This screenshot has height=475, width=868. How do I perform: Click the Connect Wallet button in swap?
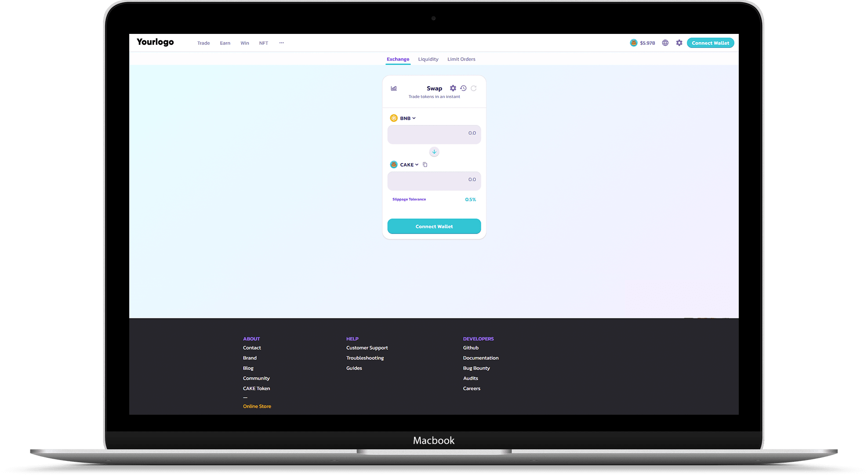click(434, 227)
